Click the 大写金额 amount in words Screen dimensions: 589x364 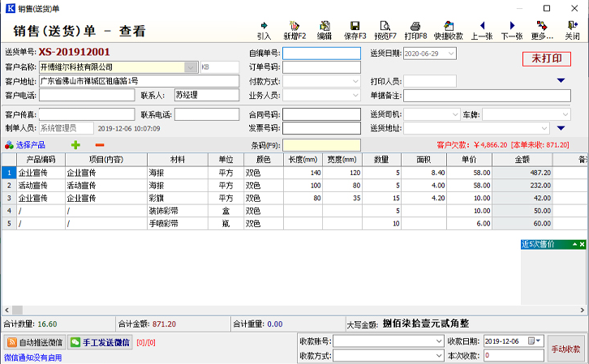(x=426, y=323)
